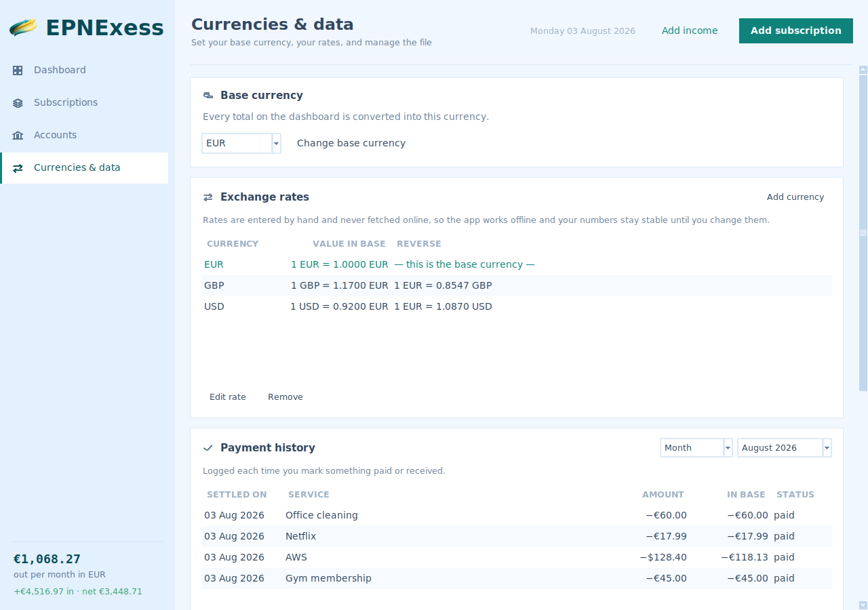Viewport: 868px width, 610px height.
Task: Select the USD exchange rate row
Action: (x=517, y=306)
